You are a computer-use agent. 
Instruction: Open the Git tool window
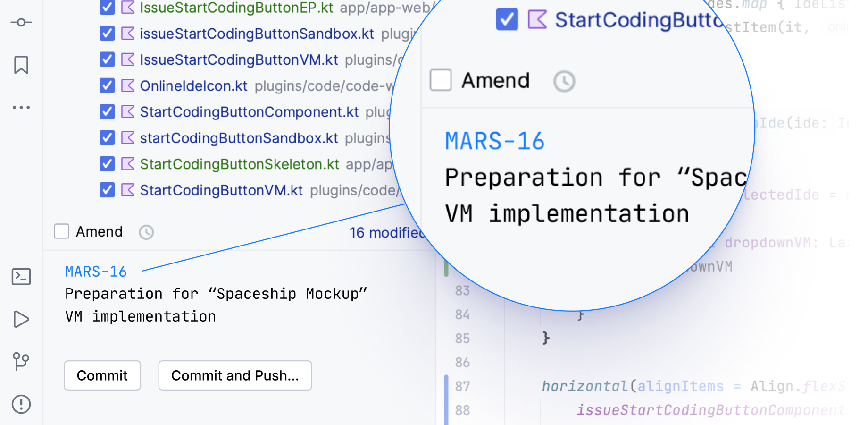tap(21, 362)
